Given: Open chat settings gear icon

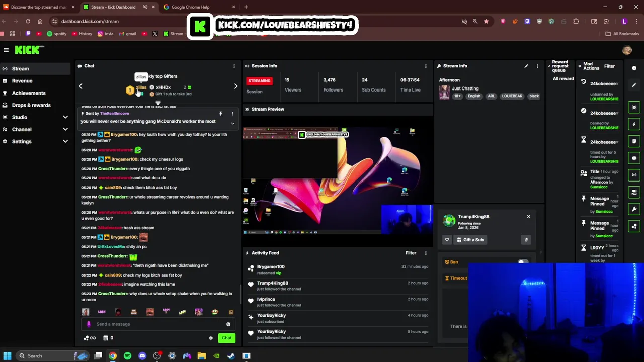Looking at the screenshot, I should (211, 338).
